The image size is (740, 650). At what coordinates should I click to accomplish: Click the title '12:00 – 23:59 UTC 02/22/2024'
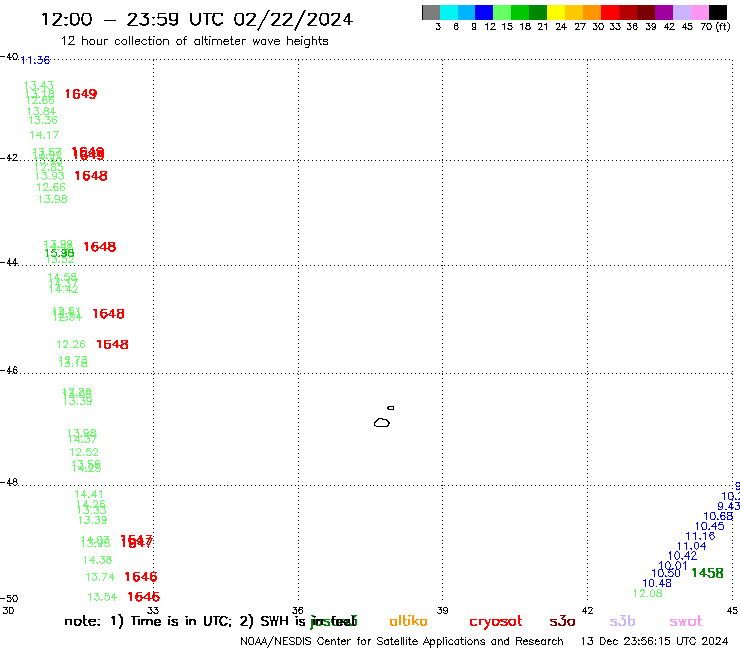pos(197,19)
